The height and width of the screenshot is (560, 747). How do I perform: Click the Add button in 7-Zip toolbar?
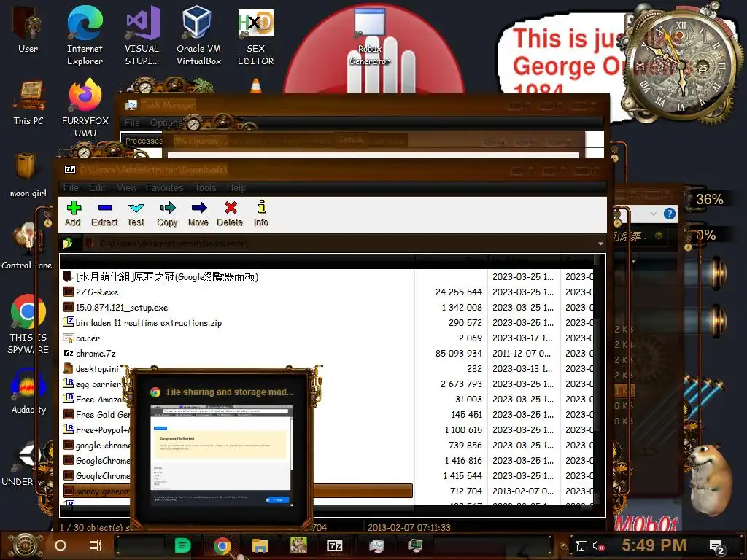click(73, 214)
